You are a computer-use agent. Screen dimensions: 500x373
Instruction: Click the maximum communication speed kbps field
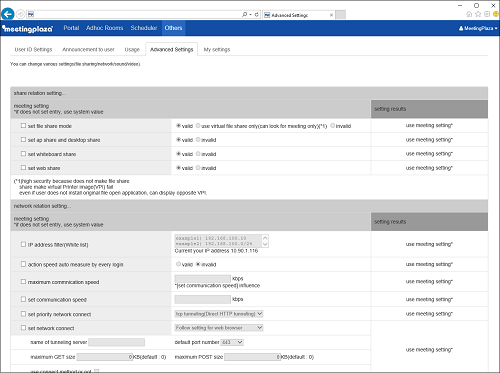[203, 279]
